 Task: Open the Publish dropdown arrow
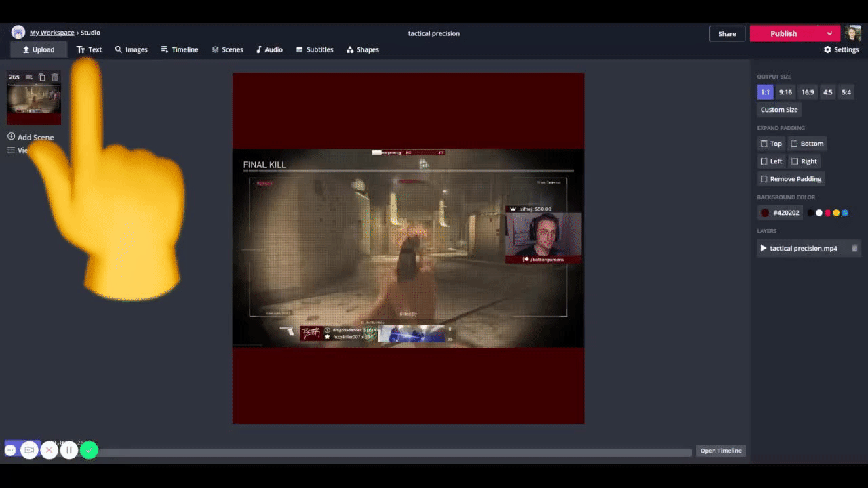pos(829,33)
